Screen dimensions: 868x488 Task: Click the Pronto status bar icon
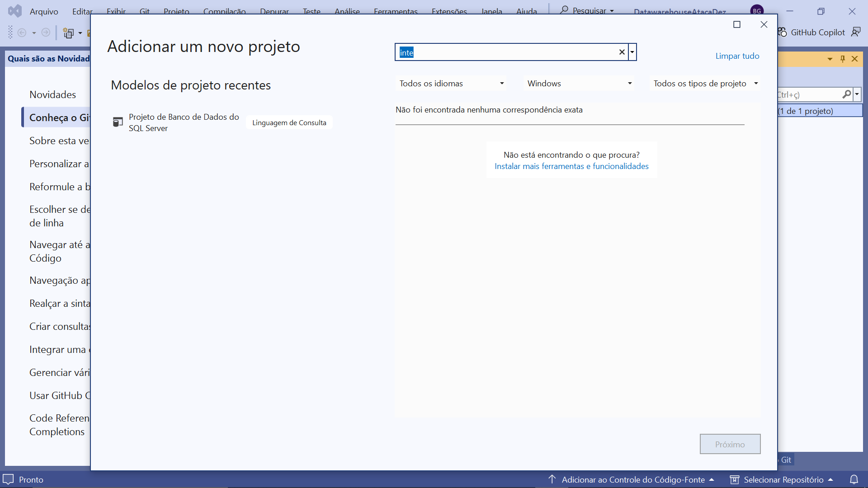coord(9,479)
